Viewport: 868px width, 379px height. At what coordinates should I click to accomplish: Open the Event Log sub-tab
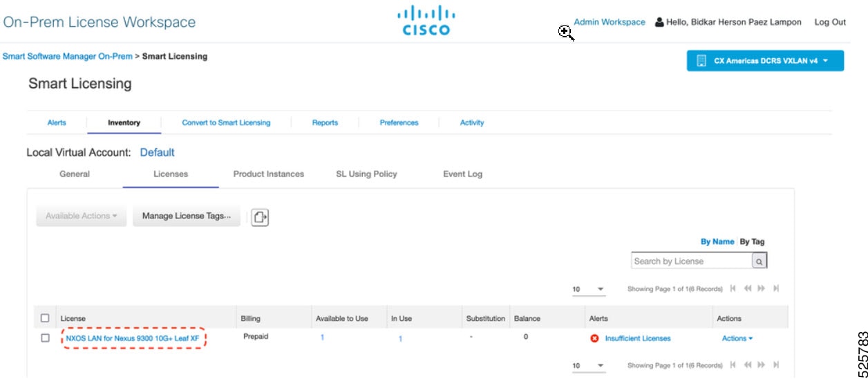point(462,174)
